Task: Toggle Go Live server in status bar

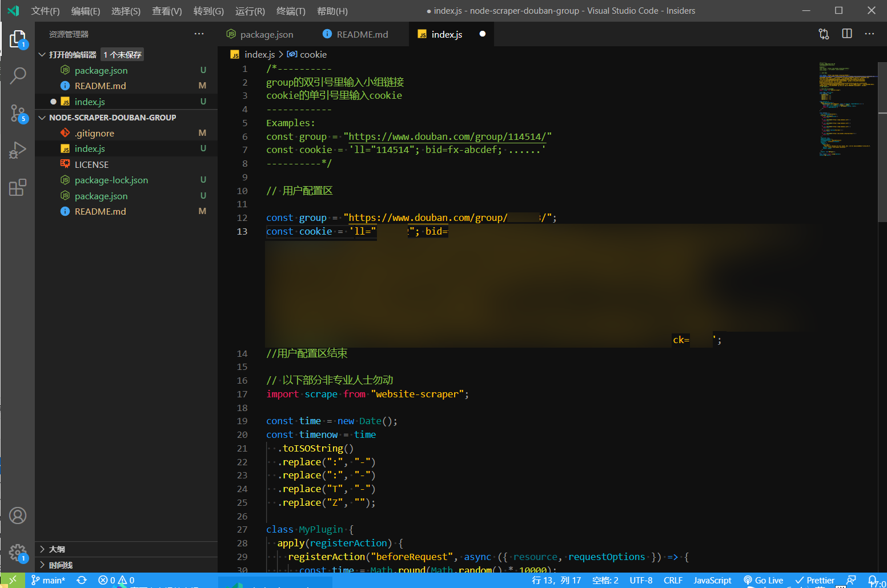Action: [x=763, y=580]
